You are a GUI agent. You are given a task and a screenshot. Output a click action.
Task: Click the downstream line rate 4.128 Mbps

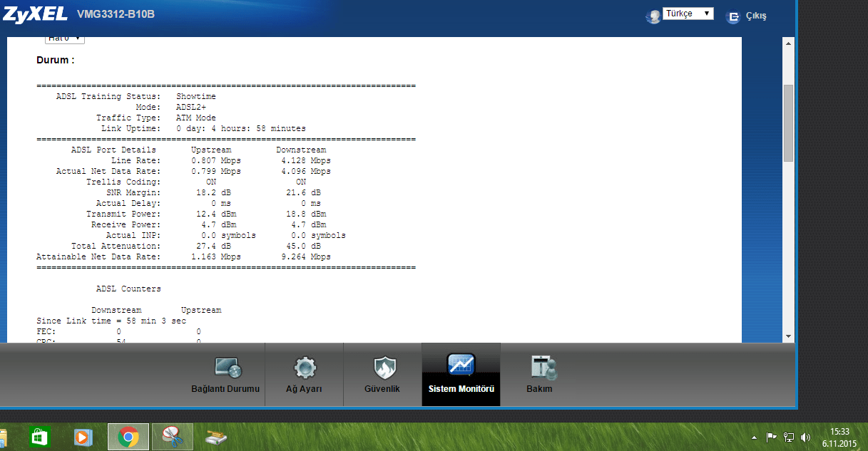(306, 160)
